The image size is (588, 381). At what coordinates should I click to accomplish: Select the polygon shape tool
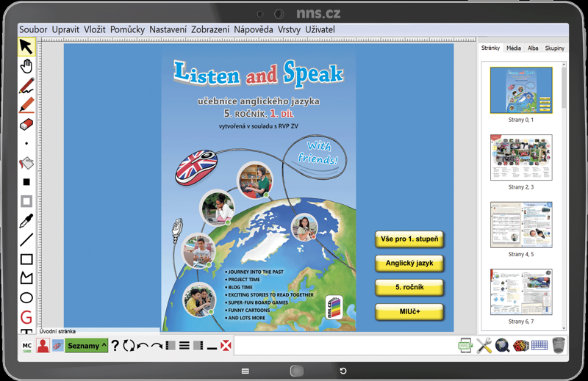coord(26,278)
